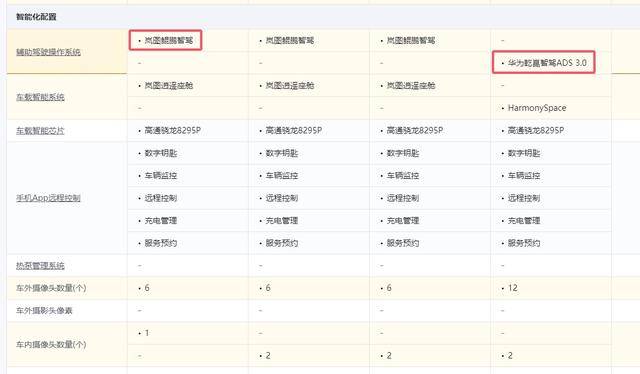Open the 热泵管理系统 row label link
The height and width of the screenshot is (374, 640).
coord(40,266)
